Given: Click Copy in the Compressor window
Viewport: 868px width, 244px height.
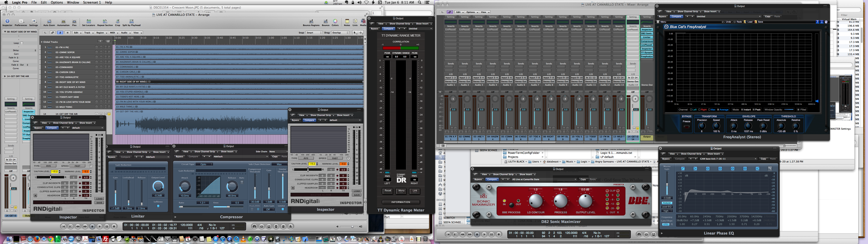Looking at the screenshot, I should click(x=275, y=156).
